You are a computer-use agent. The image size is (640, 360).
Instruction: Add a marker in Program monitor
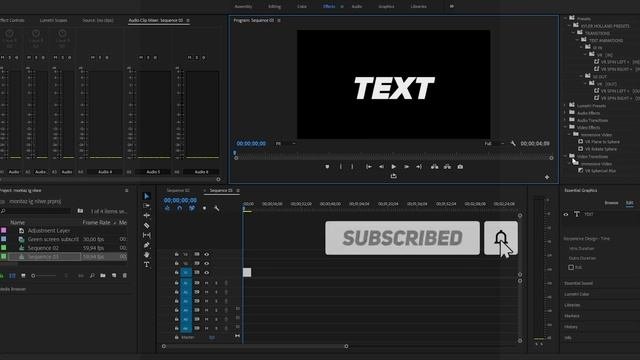(327, 167)
